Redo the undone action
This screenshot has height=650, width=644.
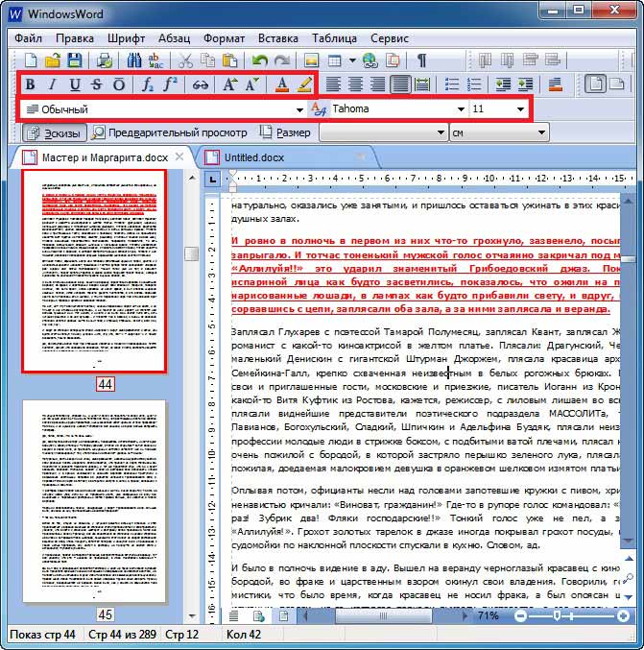pyautogui.click(x=282, y=60)
